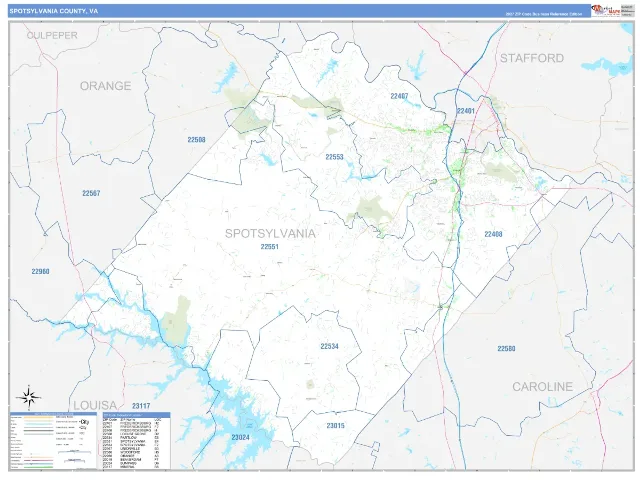Click the large SPOTSYLVANIA county name
The height and width of the screenshot is (480, 640).
270,233
